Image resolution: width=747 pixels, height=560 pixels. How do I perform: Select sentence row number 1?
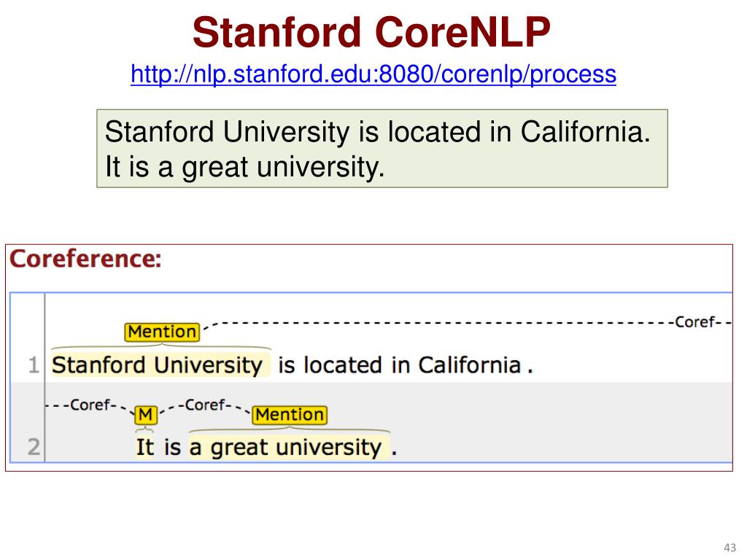click(x=34, y=366)
